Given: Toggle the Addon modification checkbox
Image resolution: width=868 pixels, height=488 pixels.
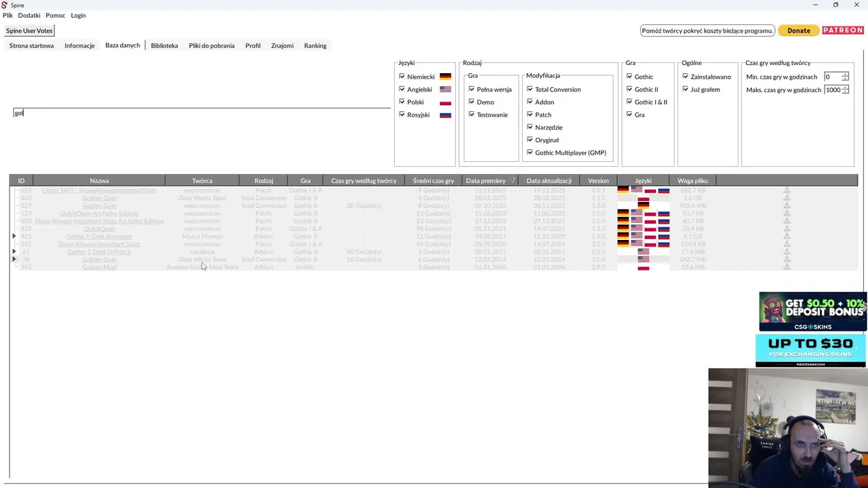Looking at the screenshot, I should point(530,102).
